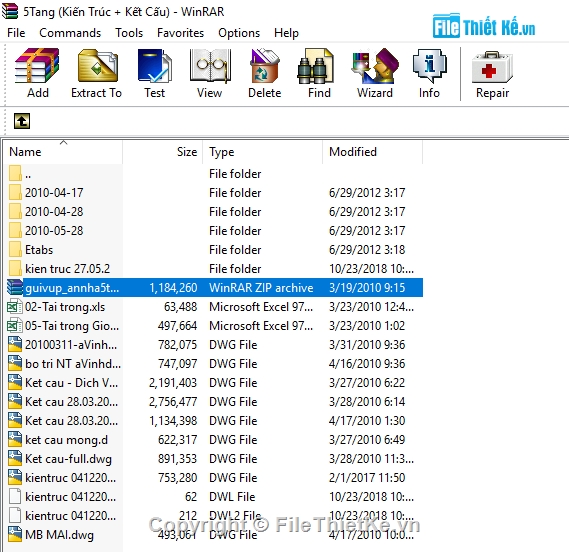This screenshot has width=569, height=552.
Task: Select the 'MB MAI.dwg' file name
Action: click(x=60, y=535)
